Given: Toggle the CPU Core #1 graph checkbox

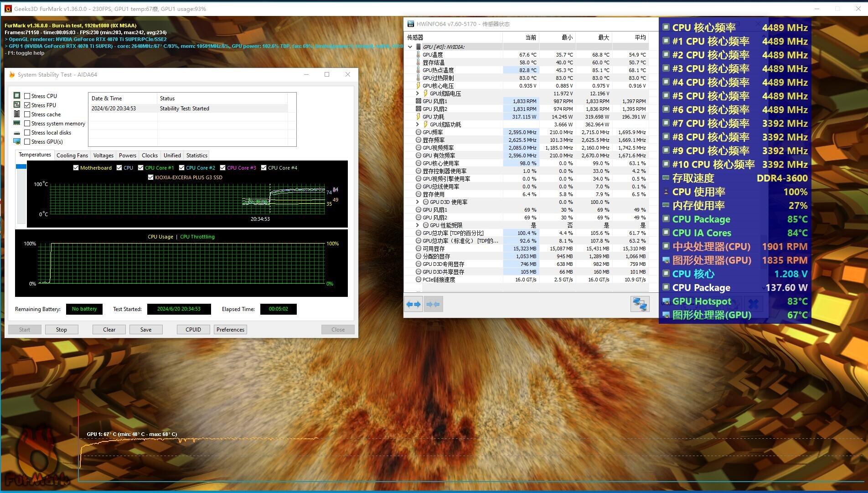Looking at the screenshot, I should click(141, 168).
